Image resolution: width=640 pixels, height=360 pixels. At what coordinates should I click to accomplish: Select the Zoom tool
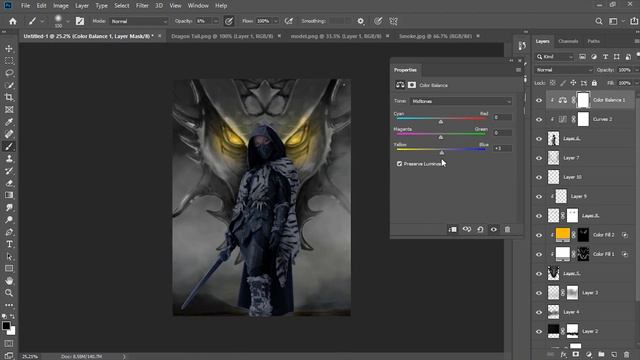(9, 293)
